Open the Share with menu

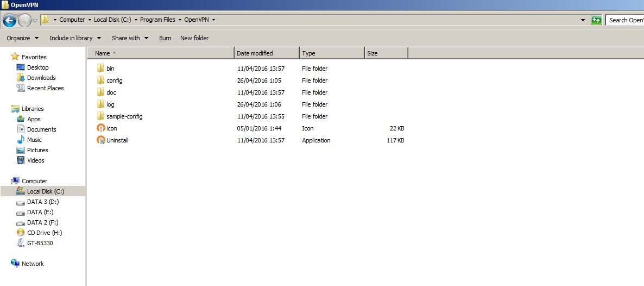[130, 38]
